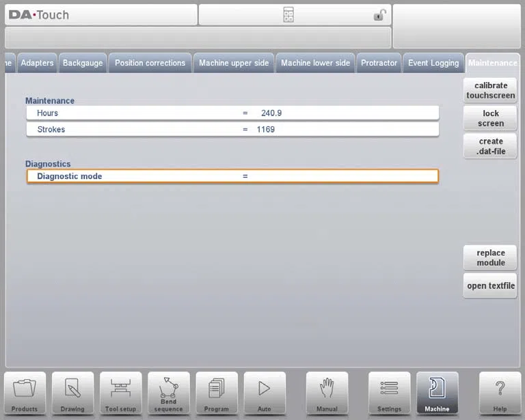The image size is (525, 420).
Task: Open the Position corrections tab
Action: [150, 63]
